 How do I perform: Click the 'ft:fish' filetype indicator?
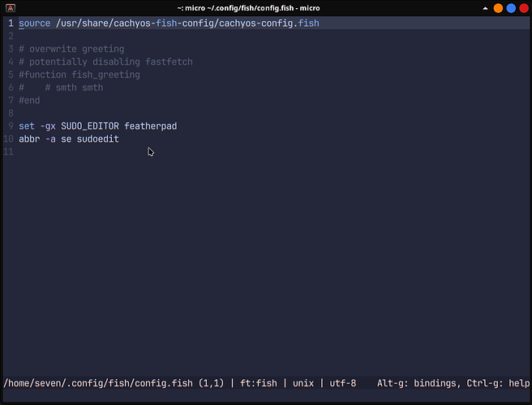click(x=259, y=383)
